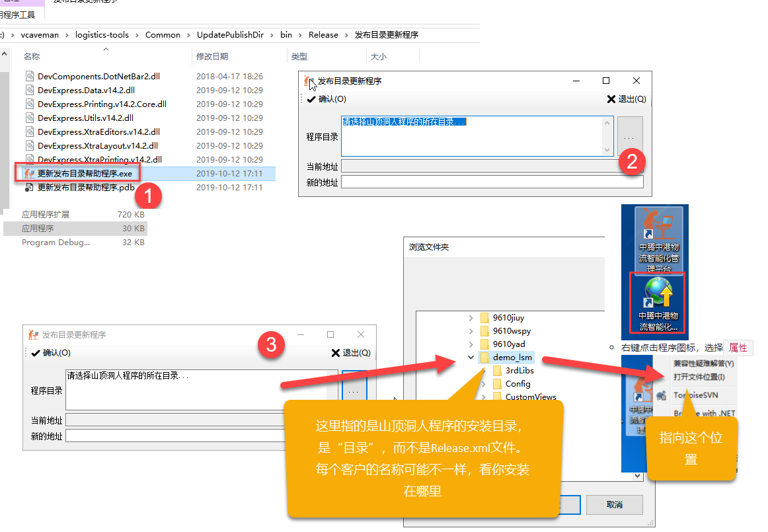
Task: Click the demo_lsm folder in the tree
Action: click(x=512, y=358)
